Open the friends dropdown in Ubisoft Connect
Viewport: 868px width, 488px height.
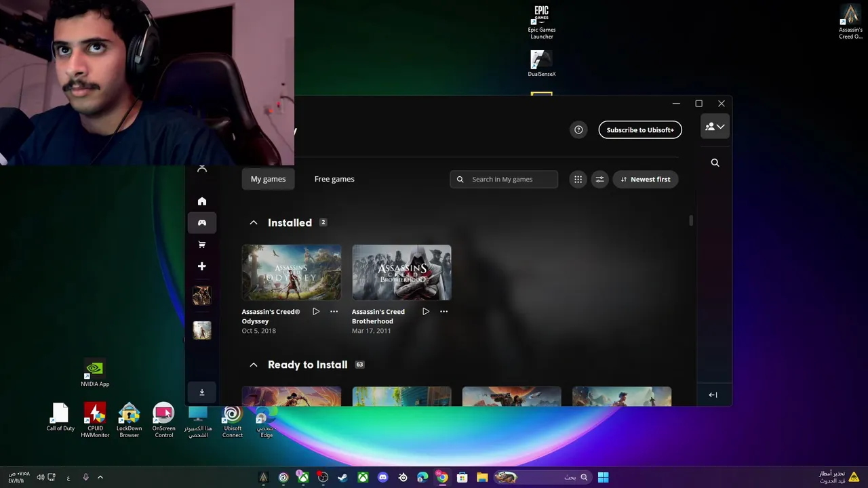(715, 127)
